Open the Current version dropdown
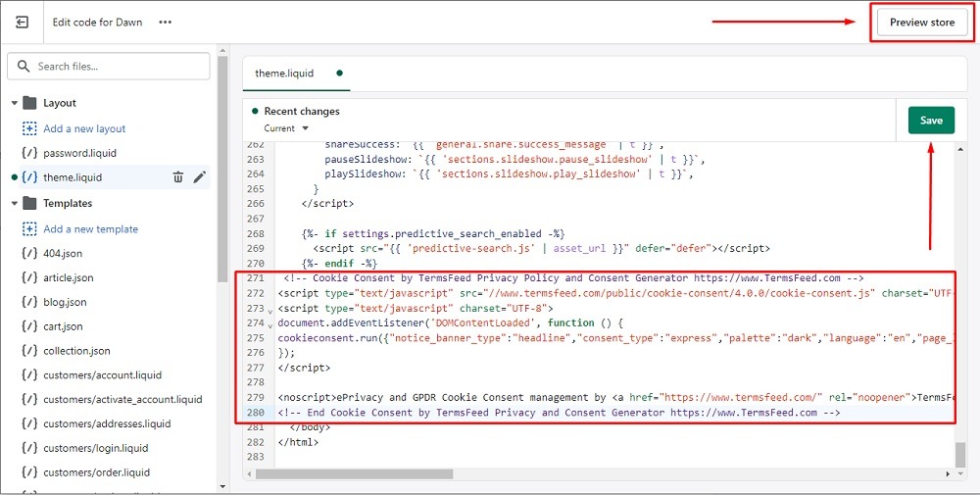 (286, 128)
